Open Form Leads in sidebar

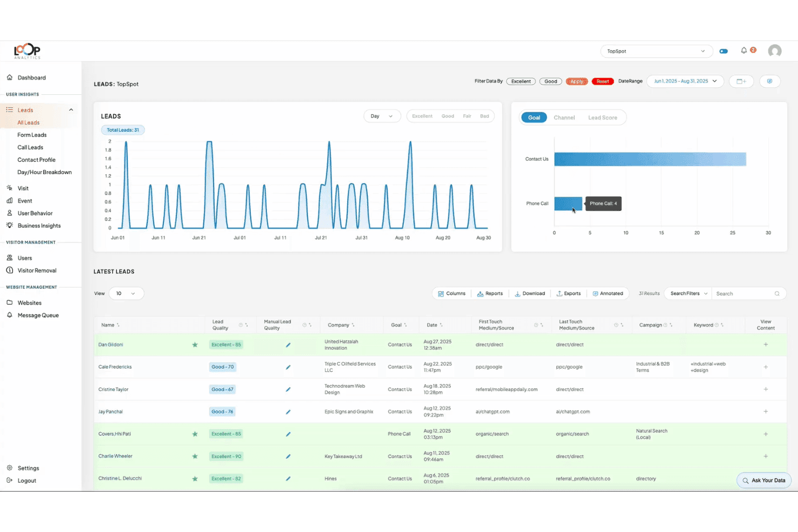pos(32,135)
